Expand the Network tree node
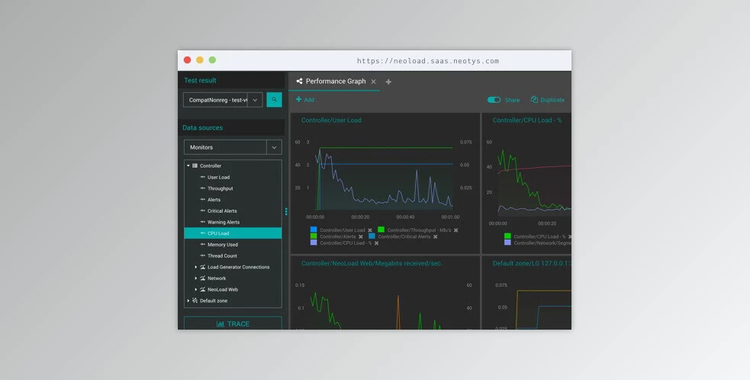Viewport: 750px width, 380px height. pos(196,278)
